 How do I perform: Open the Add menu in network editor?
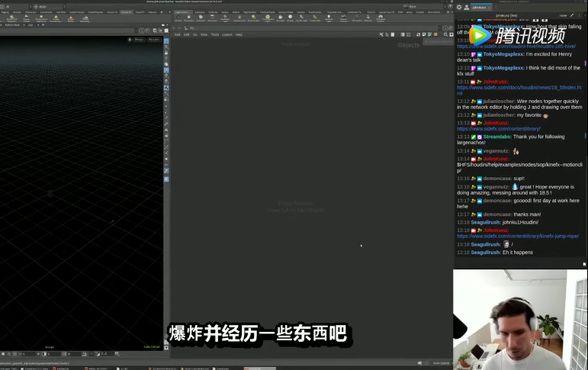(178, 34)
